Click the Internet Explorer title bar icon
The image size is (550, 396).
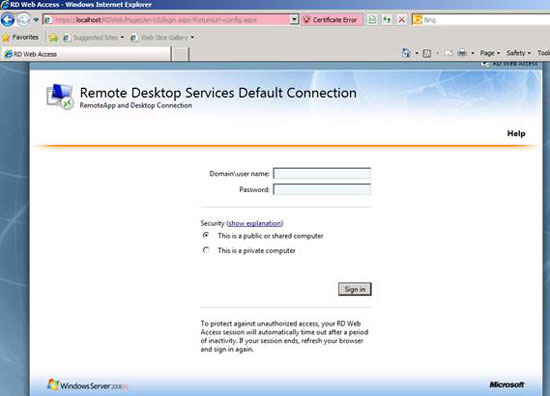pyautogui.click(x=5, y=5)
